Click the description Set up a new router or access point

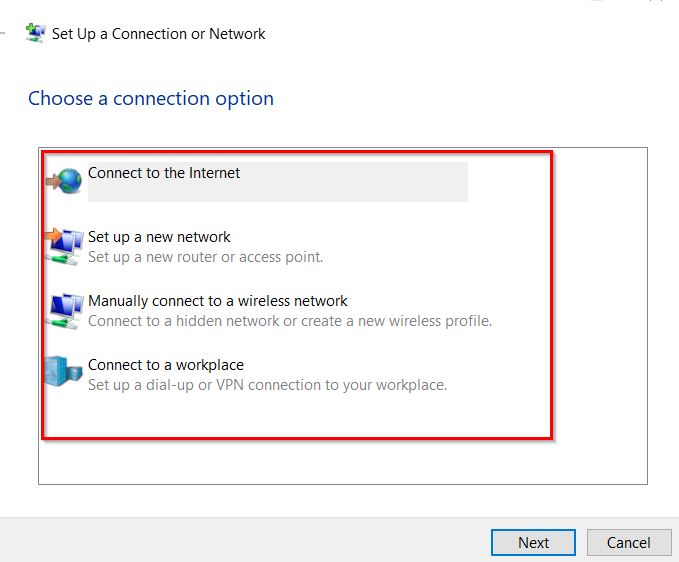[x=205, y=257]
